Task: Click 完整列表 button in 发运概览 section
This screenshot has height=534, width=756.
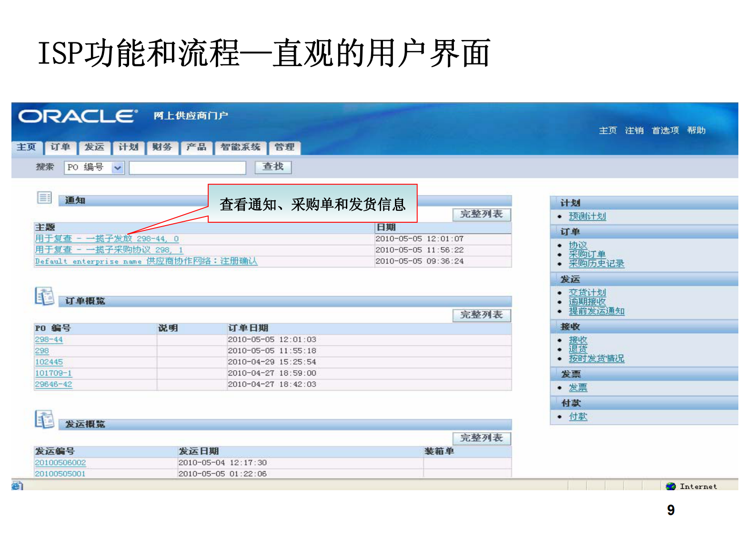Action: [x=482, y=438]
